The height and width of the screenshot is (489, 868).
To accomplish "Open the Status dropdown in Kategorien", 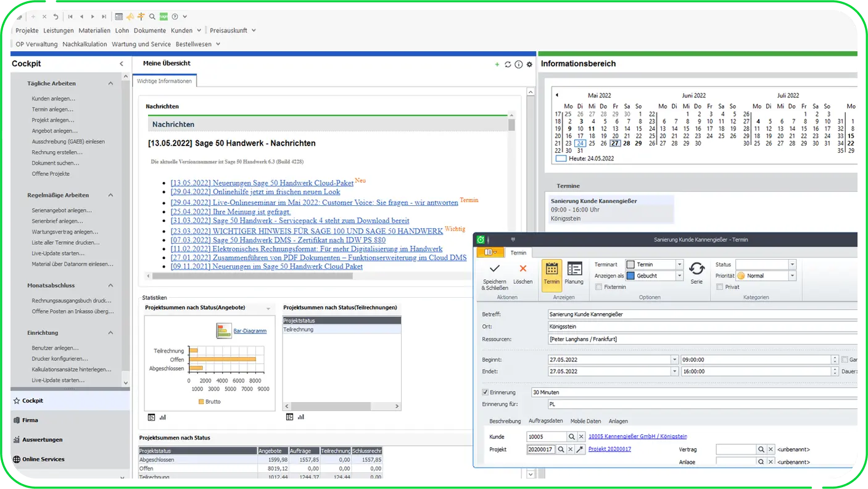I will tap(792, 264).
